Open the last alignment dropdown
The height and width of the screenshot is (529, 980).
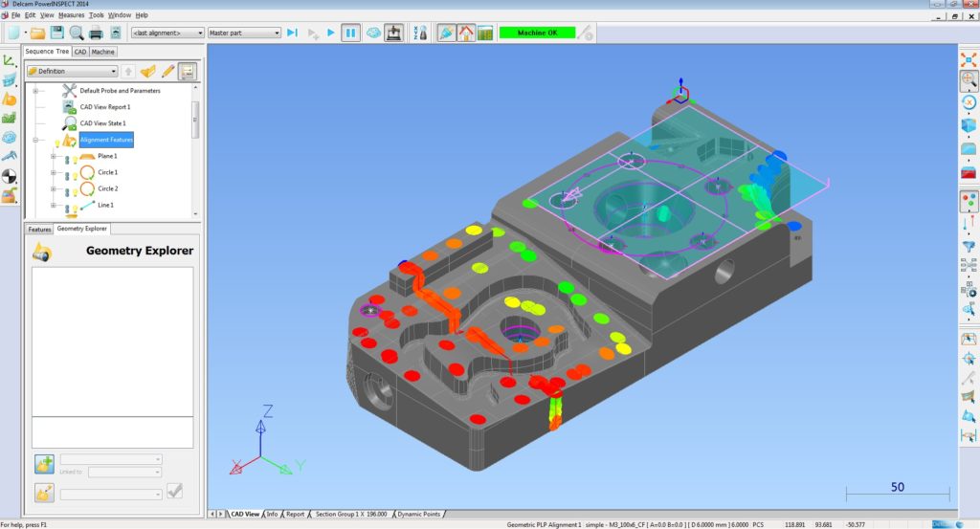167,33
